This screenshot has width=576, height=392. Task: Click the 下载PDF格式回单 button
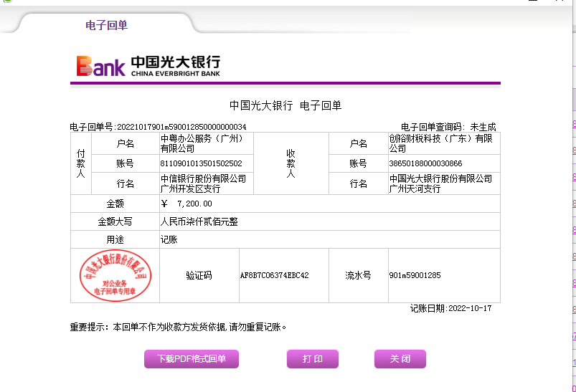pos(192,358)
